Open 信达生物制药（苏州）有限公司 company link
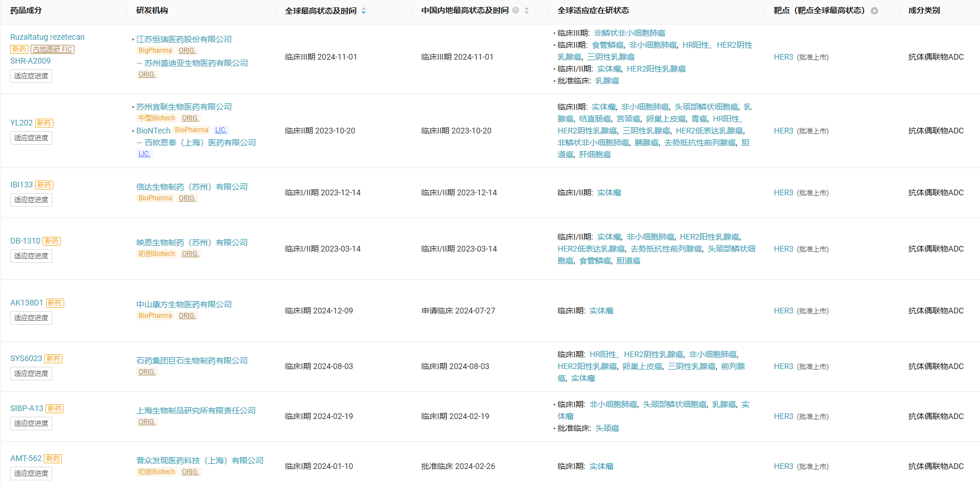The image size is (980, 486). 192,187
